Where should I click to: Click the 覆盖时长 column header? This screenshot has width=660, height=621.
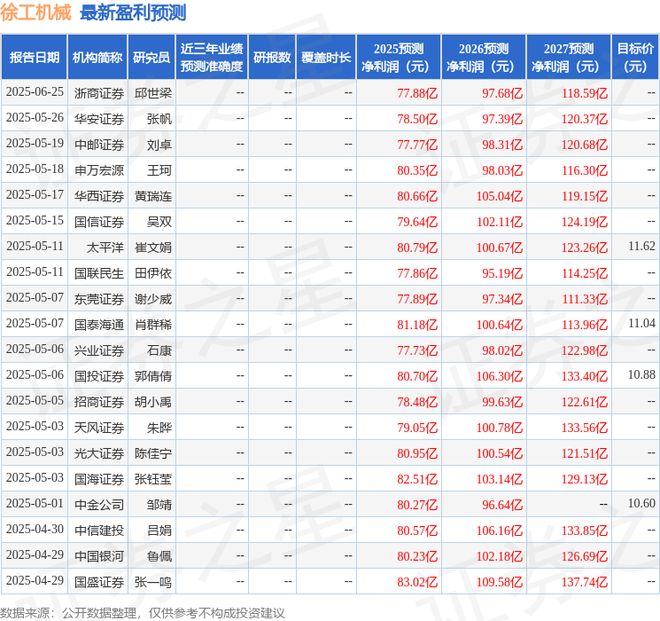(x=326, y=57)
